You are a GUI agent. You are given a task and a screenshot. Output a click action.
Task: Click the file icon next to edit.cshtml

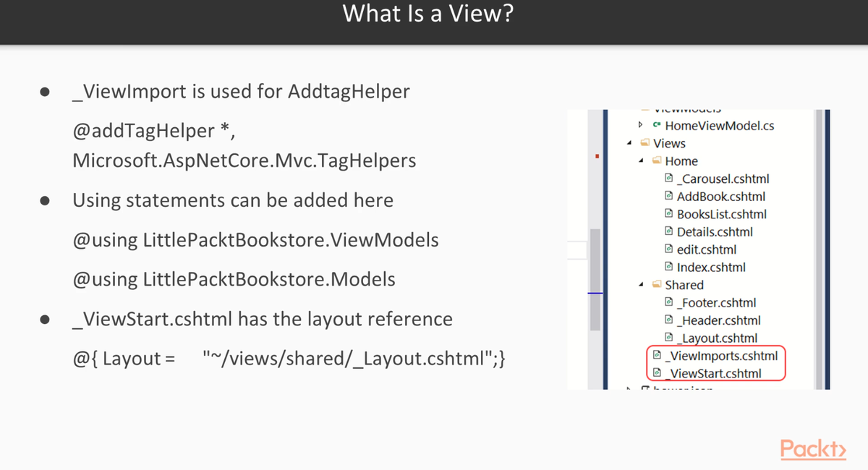click(x=669, y=249)
